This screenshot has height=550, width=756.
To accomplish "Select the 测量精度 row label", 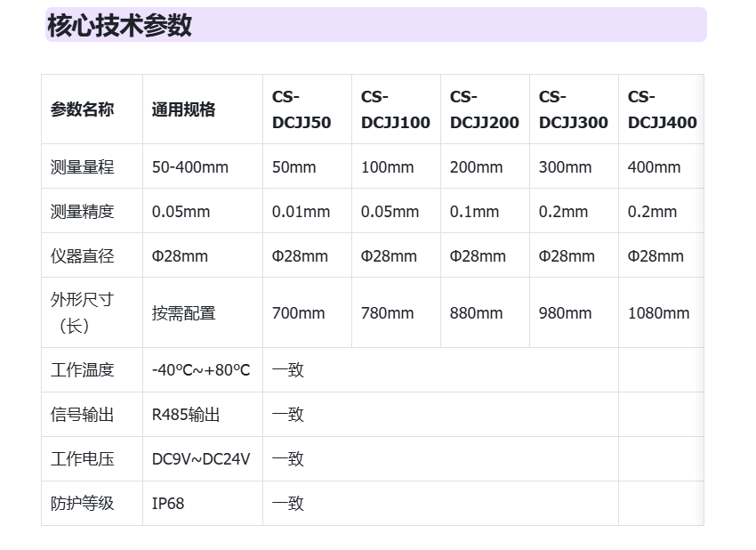I will 82,211.
